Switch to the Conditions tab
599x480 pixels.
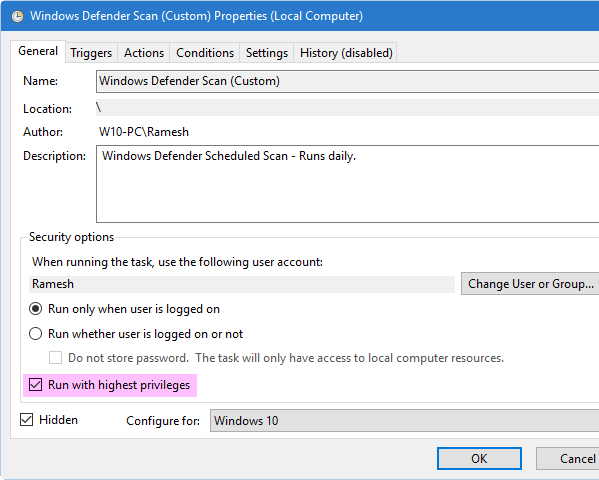(x=205, y=53)
